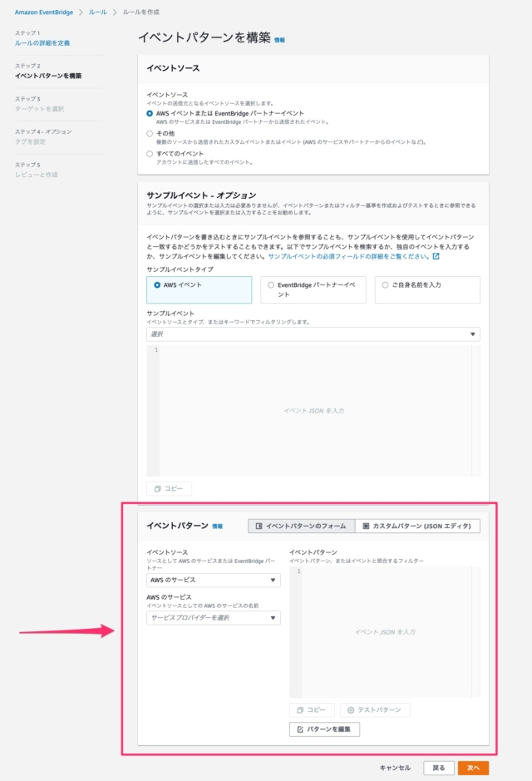
Task: Click copy icon in sample event コピー button
Action: click(x=158, y=488)
